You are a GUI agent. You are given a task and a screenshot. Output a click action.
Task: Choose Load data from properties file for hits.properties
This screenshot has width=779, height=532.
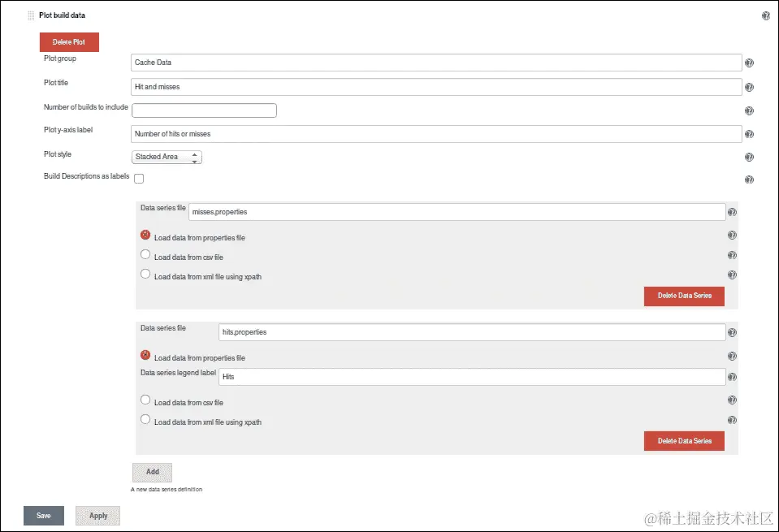[x=145, y=355]
